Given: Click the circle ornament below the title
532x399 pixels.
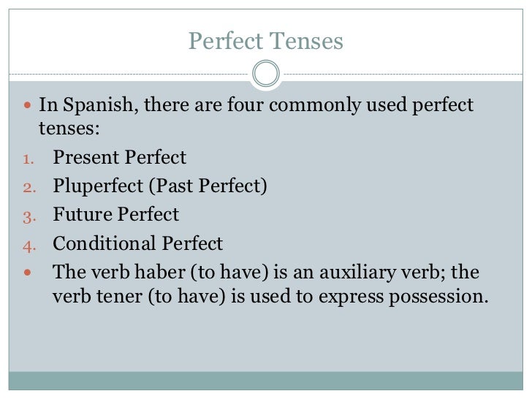Looking at the screenshot, I should click(266, 74).
